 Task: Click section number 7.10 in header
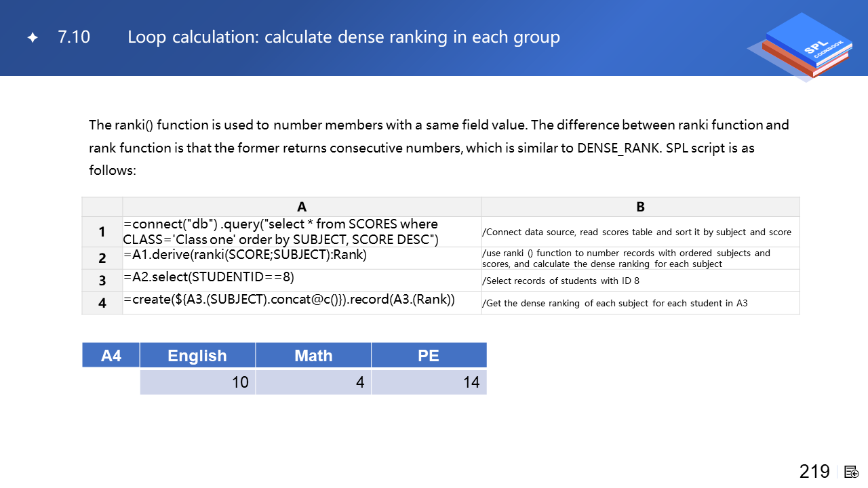[74, 37]
